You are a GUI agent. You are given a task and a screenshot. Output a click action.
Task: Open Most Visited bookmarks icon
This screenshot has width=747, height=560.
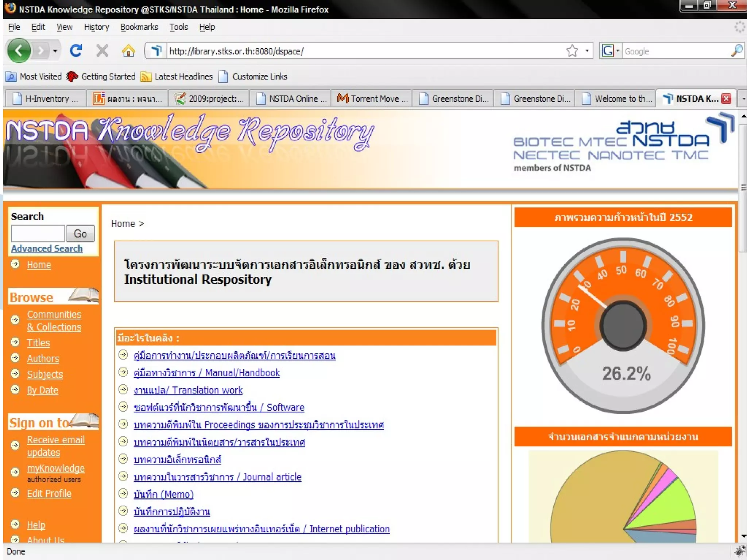coord(11,77)
